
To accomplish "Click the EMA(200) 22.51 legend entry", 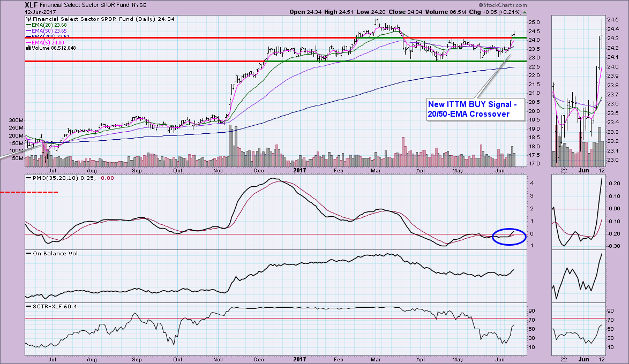I will pyautogui.click(x=47, y=36).
